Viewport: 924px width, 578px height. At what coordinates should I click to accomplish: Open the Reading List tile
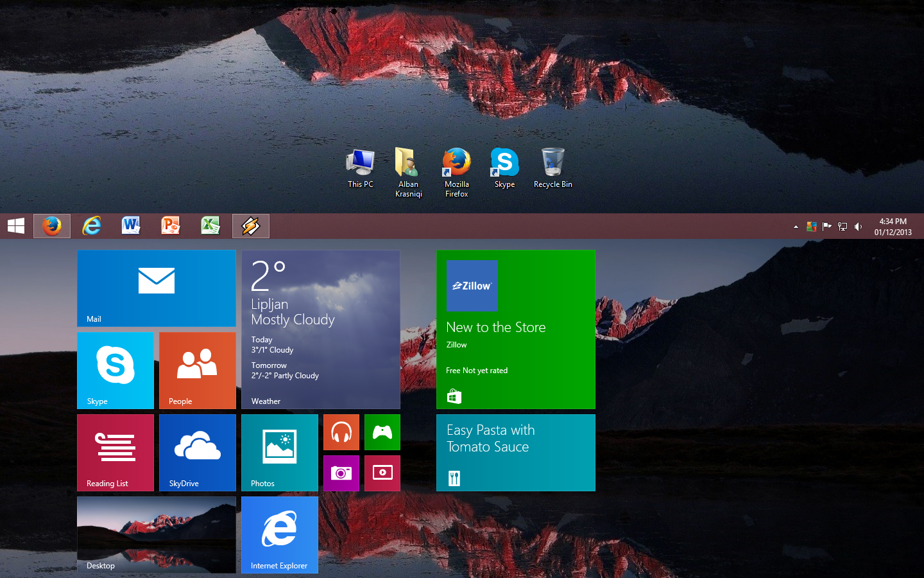[x=116, y=453]
